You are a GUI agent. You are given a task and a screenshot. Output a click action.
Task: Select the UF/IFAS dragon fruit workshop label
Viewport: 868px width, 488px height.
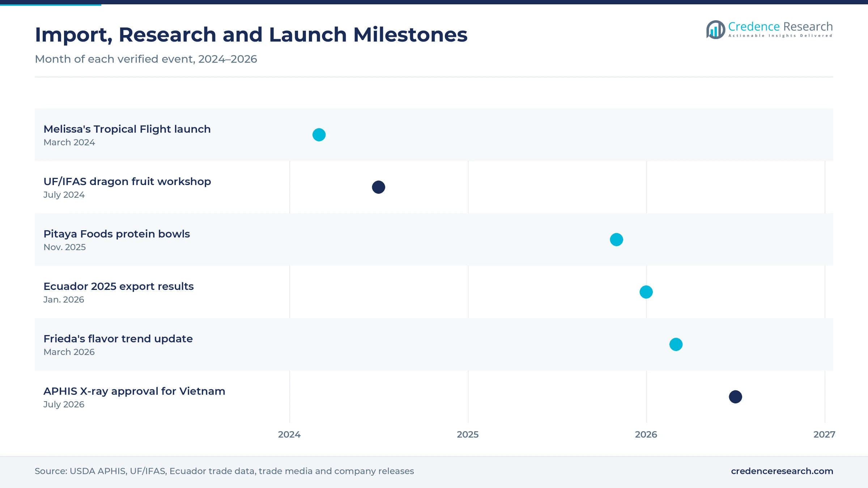coord(127,181)
